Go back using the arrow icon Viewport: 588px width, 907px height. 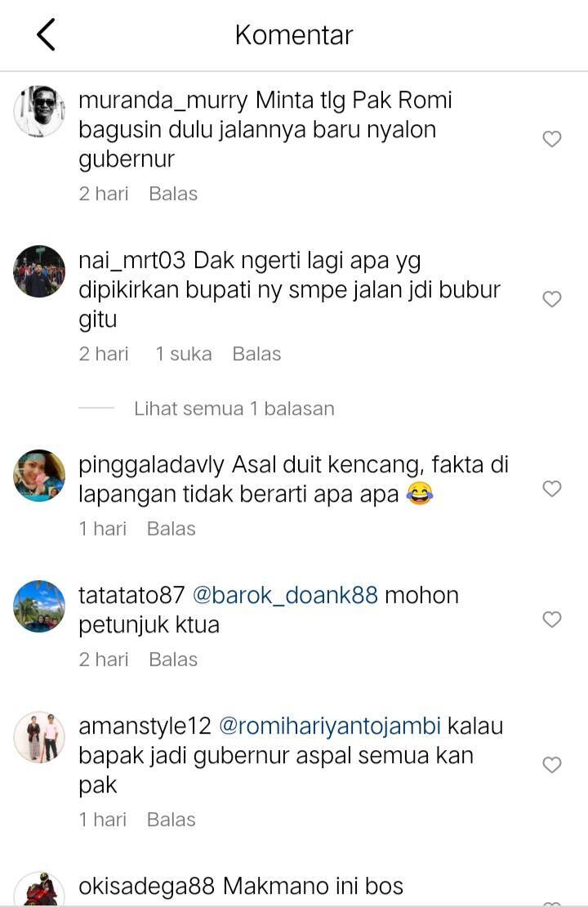tap(47, 34)
